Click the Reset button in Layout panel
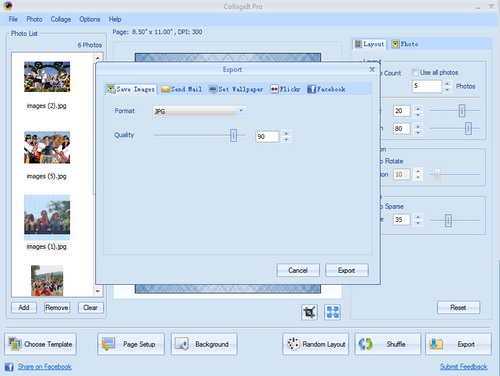Viewport: 500px width, 376px height. point(458,308)
